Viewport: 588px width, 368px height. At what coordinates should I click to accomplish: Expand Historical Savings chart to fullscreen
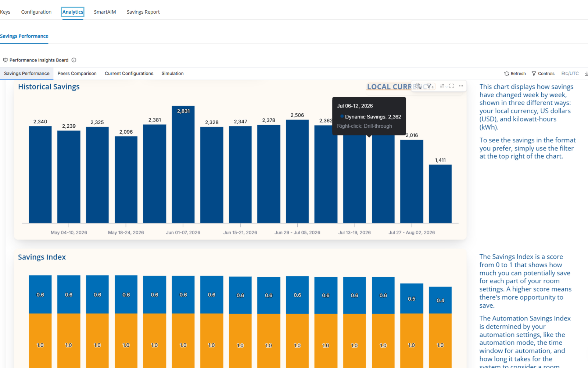click(451, 86)
